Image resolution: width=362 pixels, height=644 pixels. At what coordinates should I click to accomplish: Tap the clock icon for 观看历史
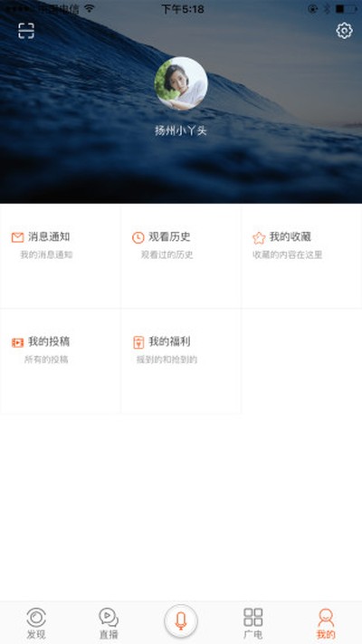click(x=138, y=237)
